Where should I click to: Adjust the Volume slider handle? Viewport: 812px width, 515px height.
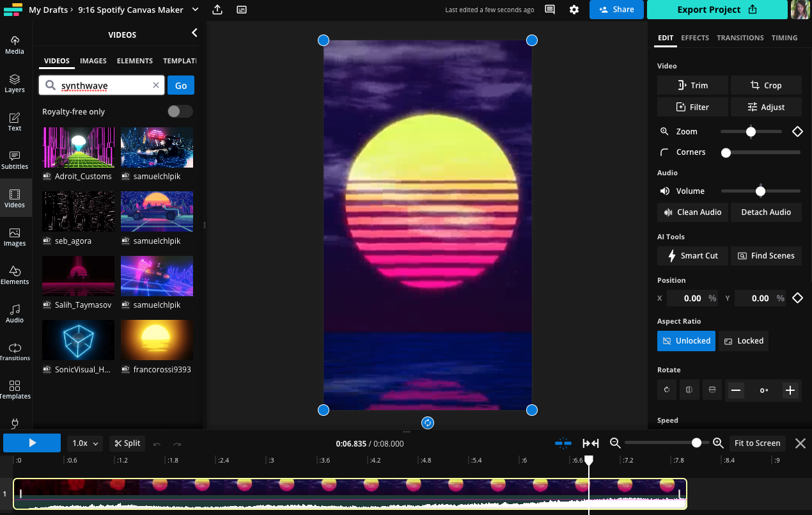tap(760, 191)
